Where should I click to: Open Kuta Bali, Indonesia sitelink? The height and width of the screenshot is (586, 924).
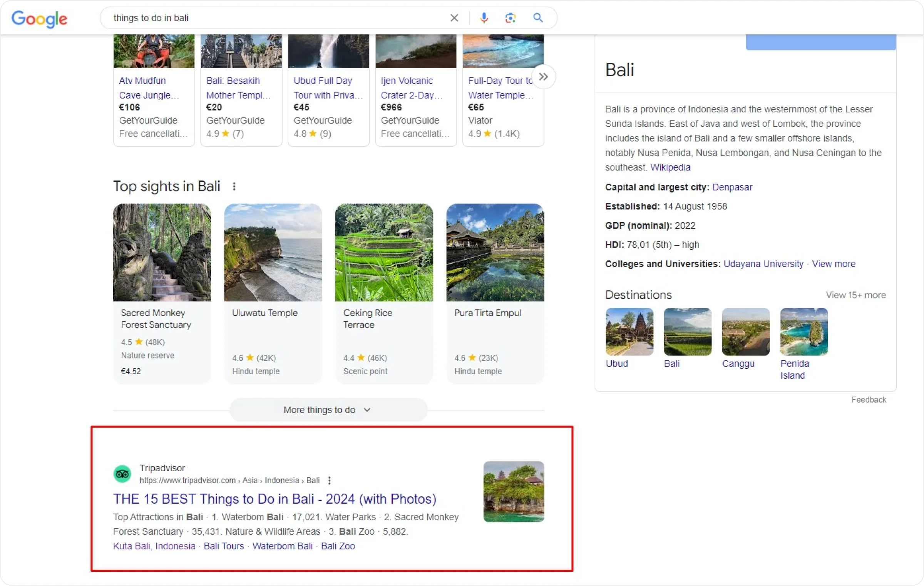click(154, 546)
